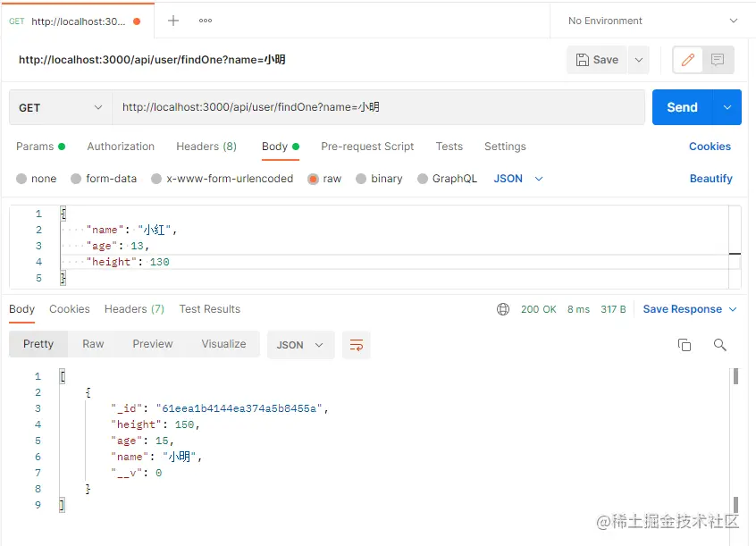Click the globe network icon

click(503, 309)
